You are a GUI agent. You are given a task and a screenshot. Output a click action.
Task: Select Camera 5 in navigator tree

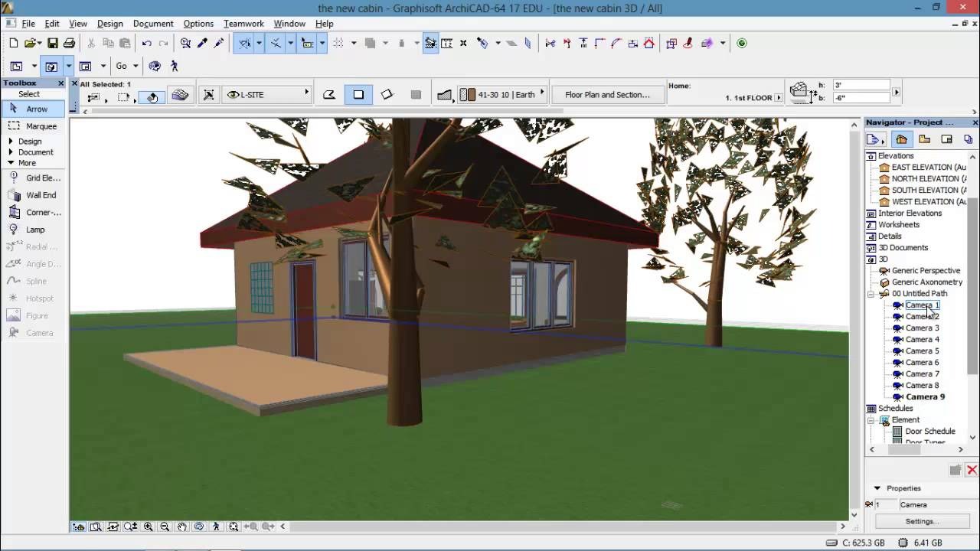point(922,351)
